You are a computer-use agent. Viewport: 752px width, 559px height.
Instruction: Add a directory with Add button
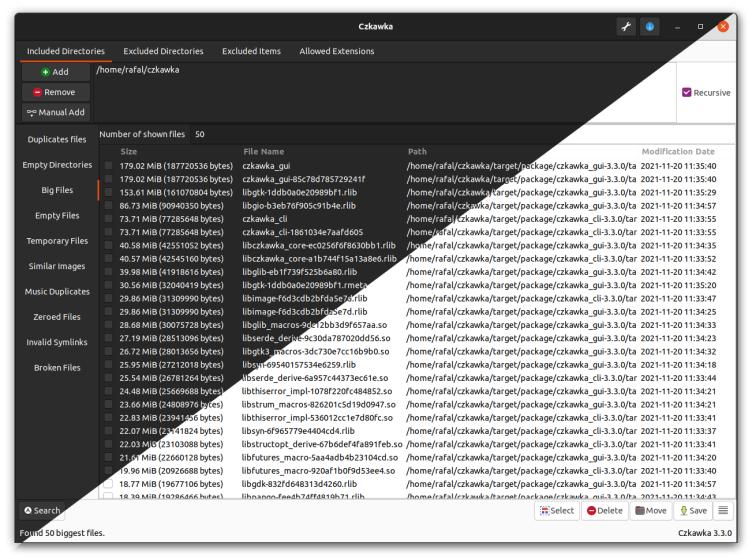pyautogui.click(x=55, y=72)
